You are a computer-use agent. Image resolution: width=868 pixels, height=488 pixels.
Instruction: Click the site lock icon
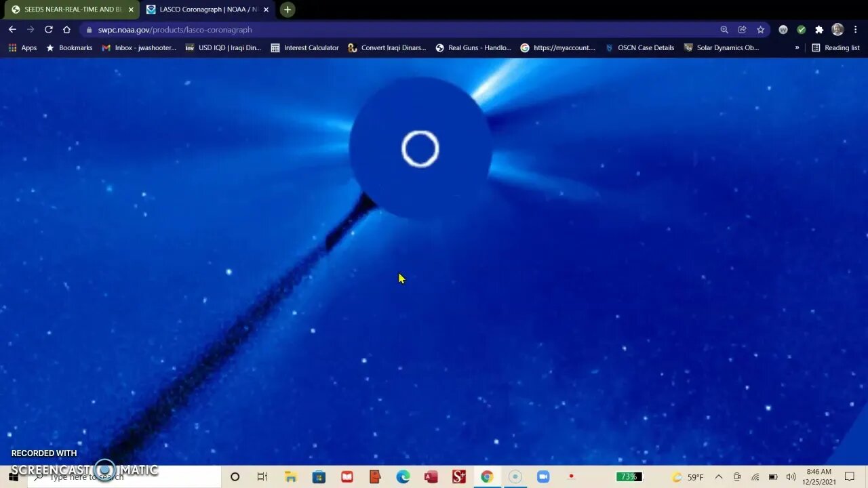[x=89, y=30]
